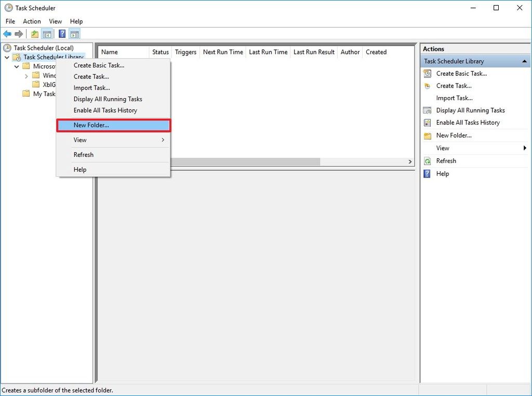Screen dimensions: 532x396
Task: Open the Help menu in menu bar
Action: 76,21
